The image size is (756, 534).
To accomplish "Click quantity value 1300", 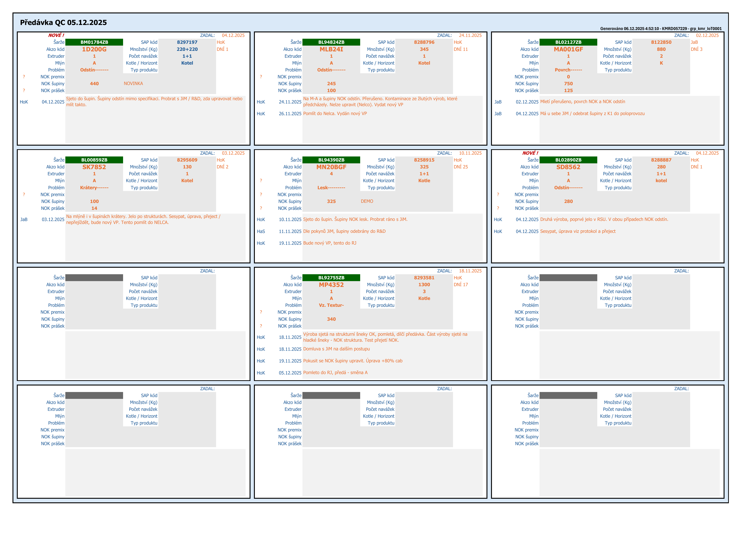I will 424,285.
